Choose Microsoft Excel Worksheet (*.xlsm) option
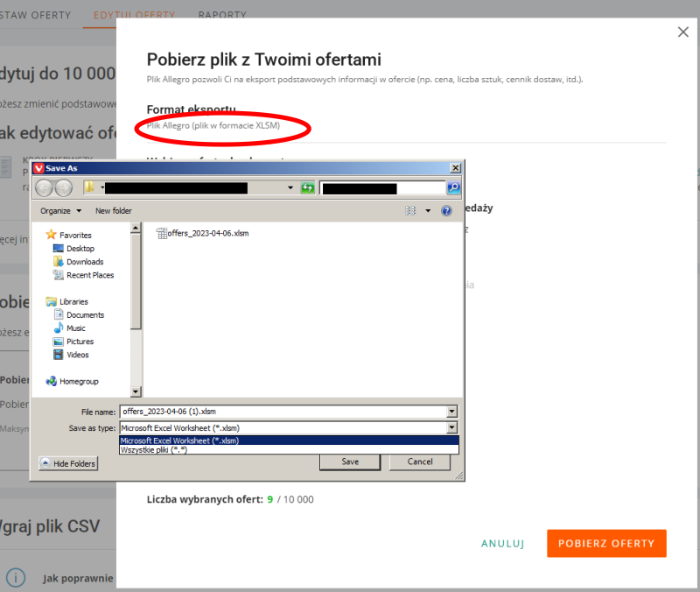Image resolution: width=700 pixels, height=592 pixels. pyautogui.click(x=289, y=440)
